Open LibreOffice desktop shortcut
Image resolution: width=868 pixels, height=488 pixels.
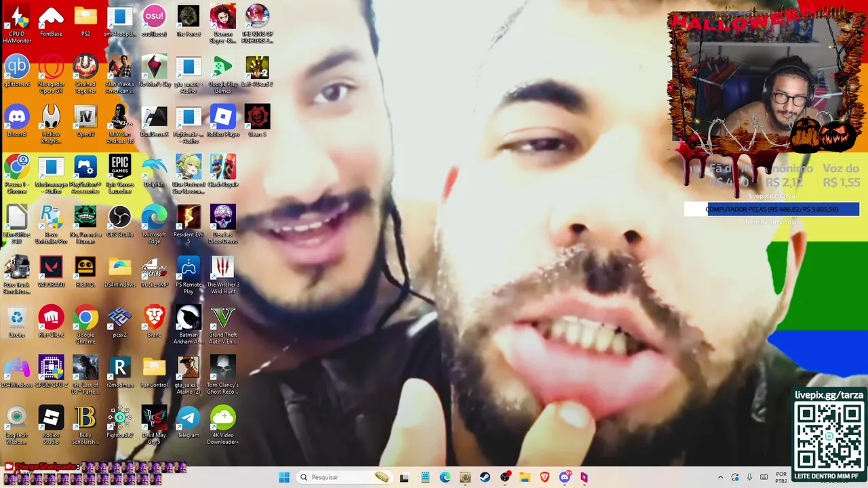pos(17,224)
